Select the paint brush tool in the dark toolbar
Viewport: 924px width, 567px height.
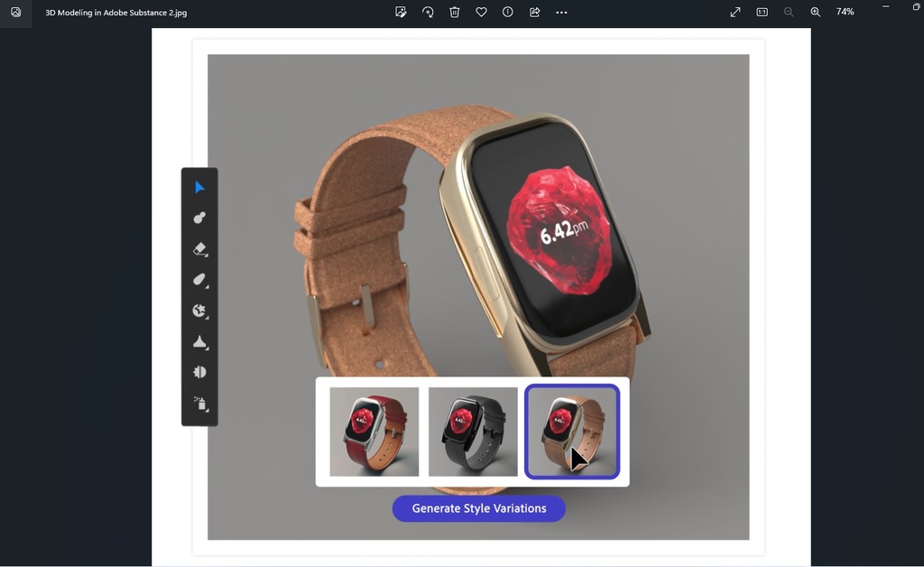pyautogui.click(x=199, y=218)
